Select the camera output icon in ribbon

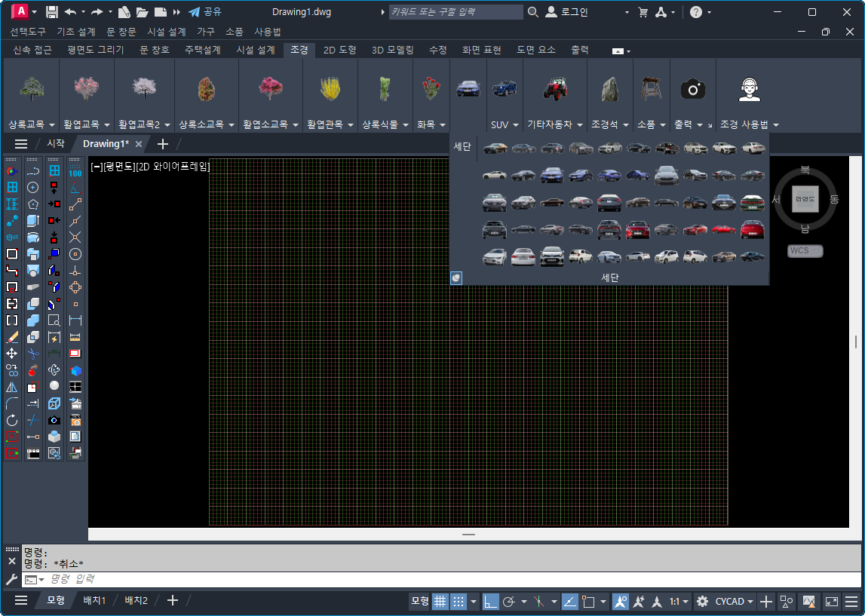tap(692, 90)
